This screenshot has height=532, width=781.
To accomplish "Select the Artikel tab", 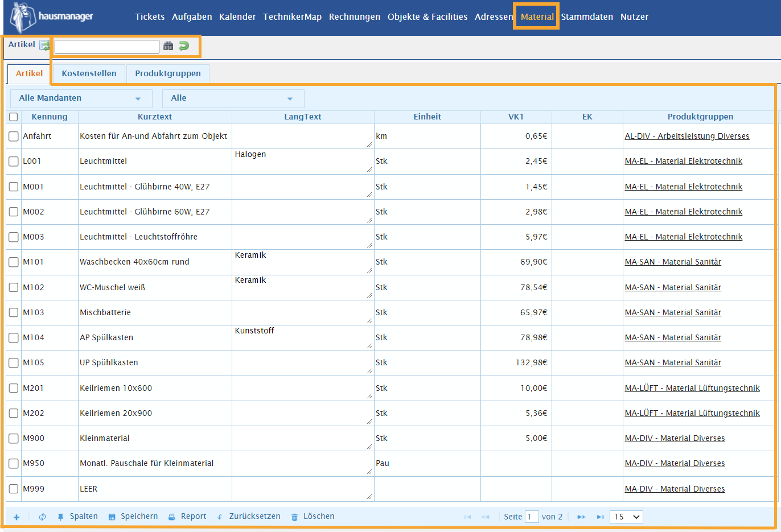I will point(29,73).
